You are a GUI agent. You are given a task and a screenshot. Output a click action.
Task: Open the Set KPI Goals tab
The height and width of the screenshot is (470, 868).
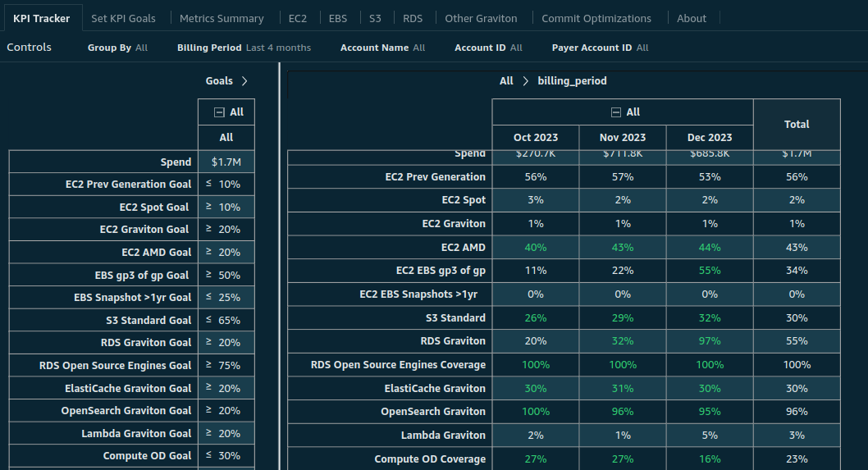pos(122,18)
